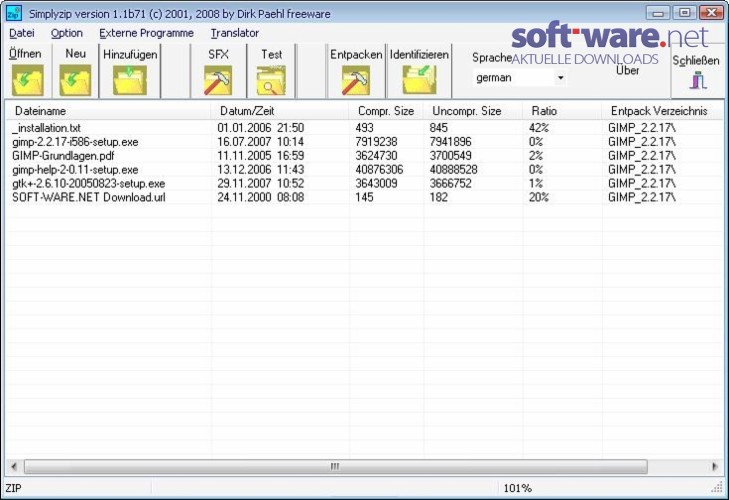Viewport: 729px width, 500px height.
Task: Click the date 24.11.2000 08:08
Action: [260, 197]
